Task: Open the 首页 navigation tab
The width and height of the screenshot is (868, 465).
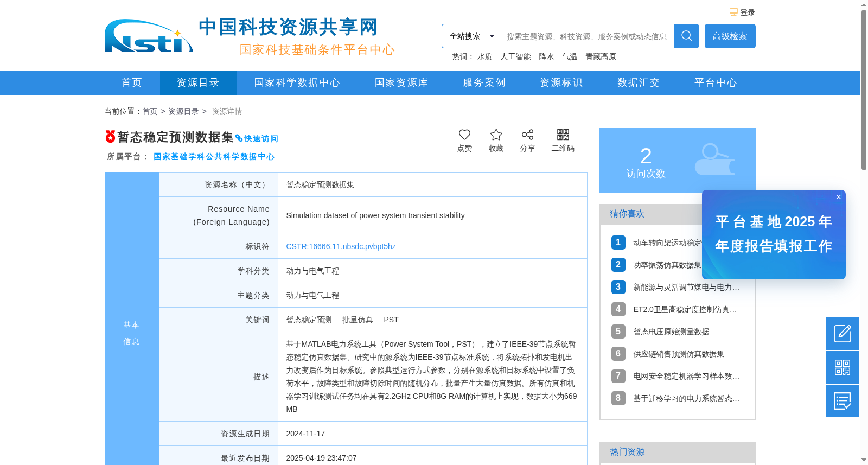Action: (132, 82)
